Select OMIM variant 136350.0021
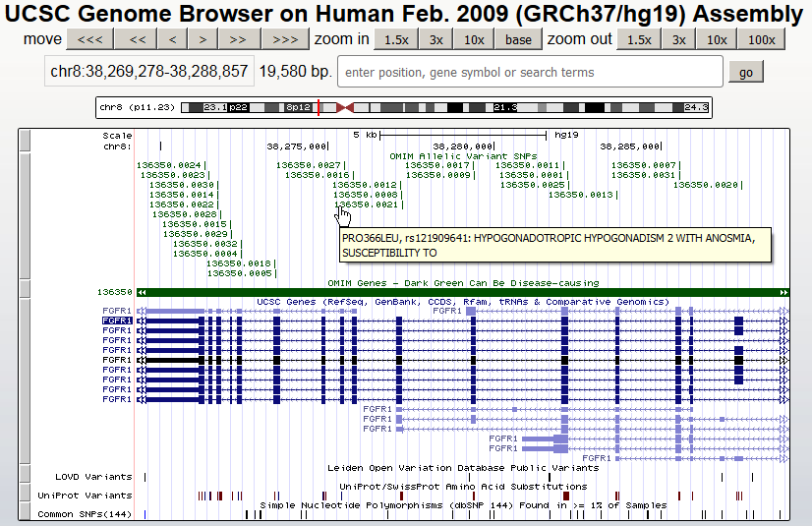The height and width of the screenshot is (526, 812). [x=366, y=205]
